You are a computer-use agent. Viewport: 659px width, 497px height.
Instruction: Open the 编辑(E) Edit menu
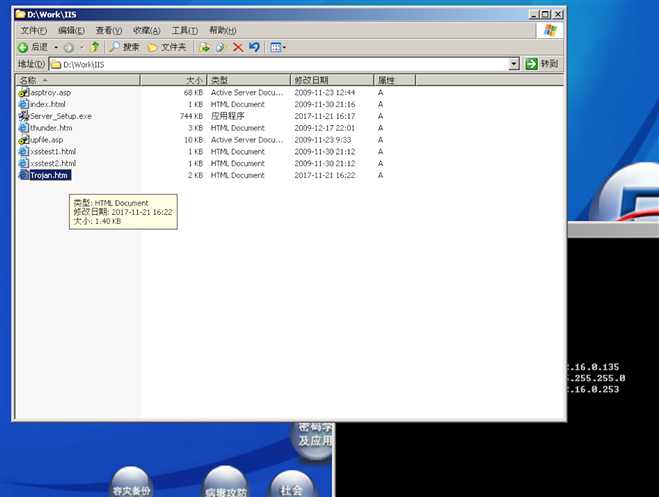coord(71,30)
